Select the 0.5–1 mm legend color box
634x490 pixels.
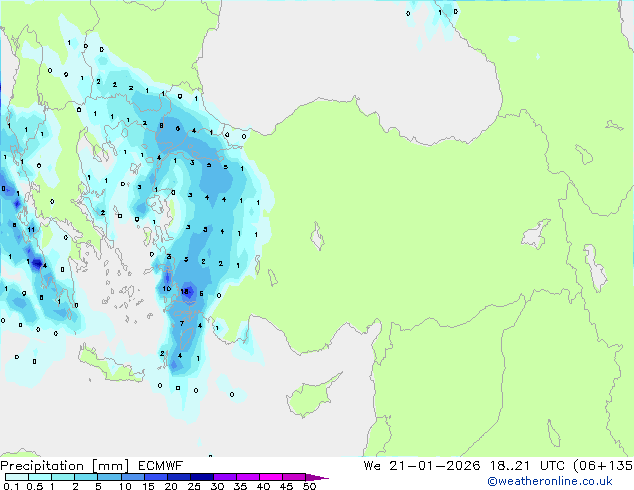point(40,477)
